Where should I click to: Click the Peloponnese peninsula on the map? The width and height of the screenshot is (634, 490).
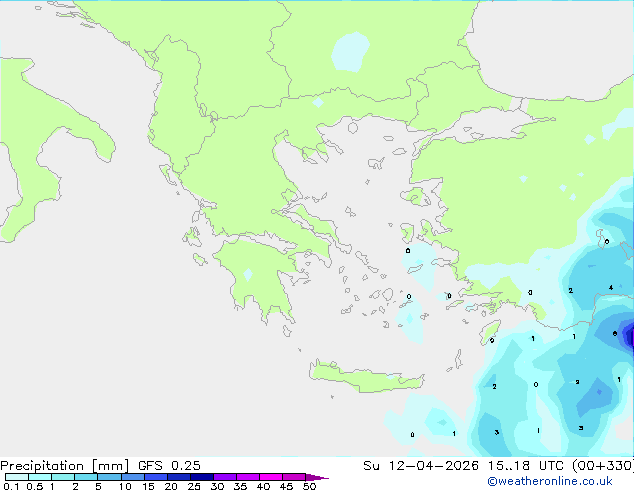pos(259,277)
